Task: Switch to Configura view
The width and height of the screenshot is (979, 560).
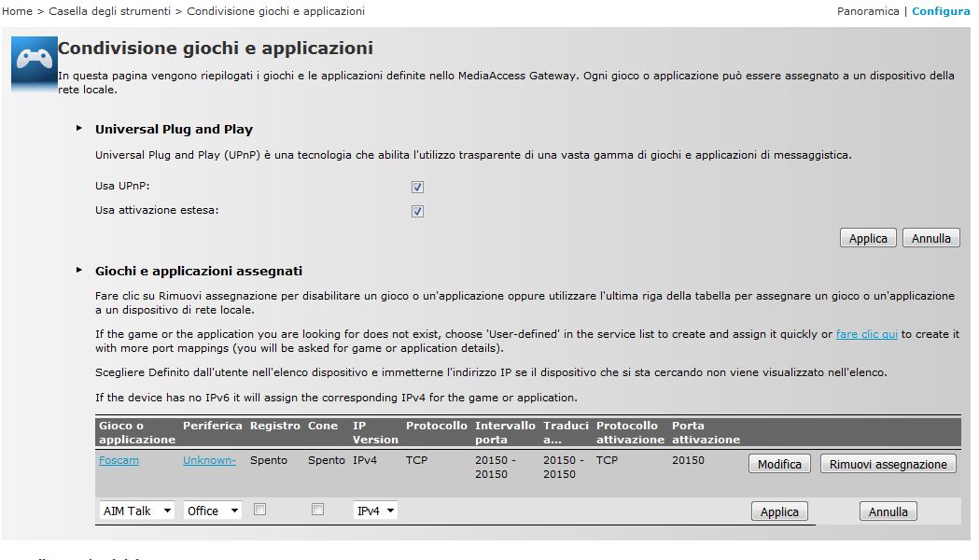Action: point(941,11)
